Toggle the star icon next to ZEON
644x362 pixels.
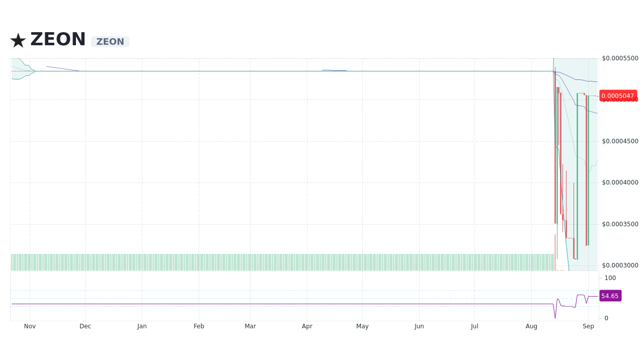[x=18, y=40]
